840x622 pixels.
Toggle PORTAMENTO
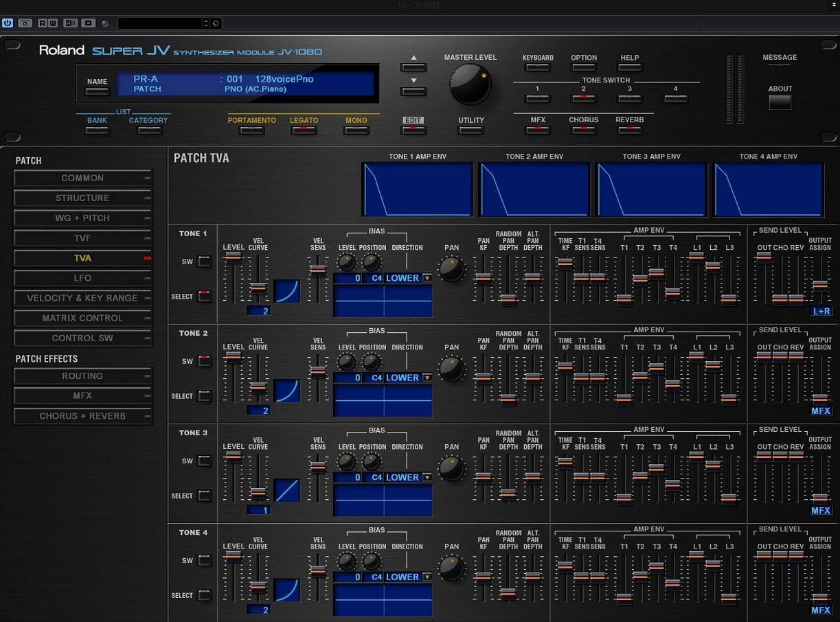(x=252, y=130)
